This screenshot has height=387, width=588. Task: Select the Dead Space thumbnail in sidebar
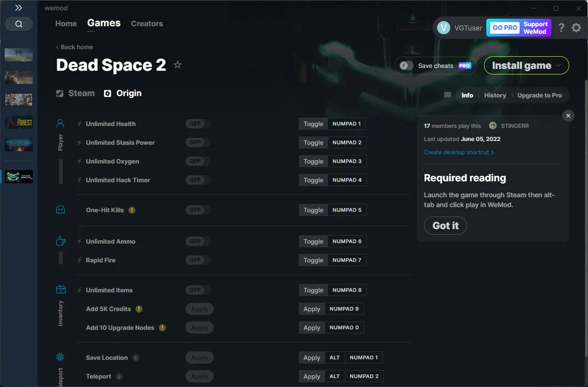pyautogui.click(x=19, y=177)
